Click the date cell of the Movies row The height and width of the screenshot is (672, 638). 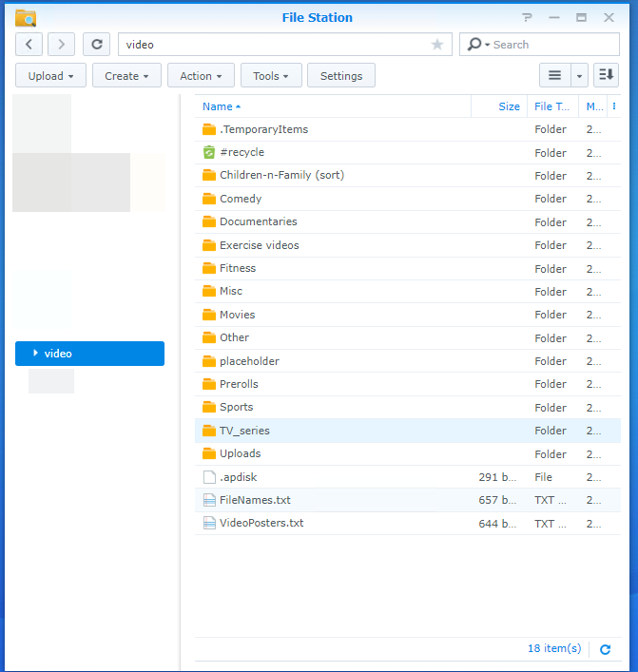(x=594, y=315)
